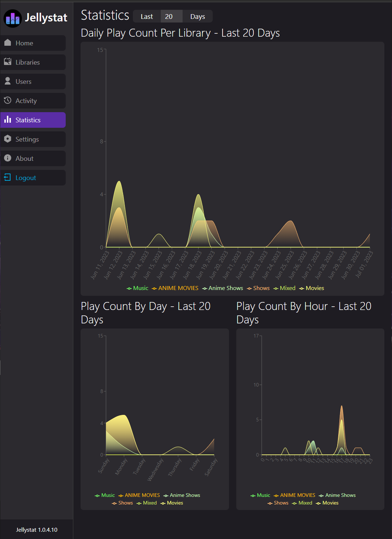Image resolution: width=392 pixels, height=539 pixels.
Task: Select the Statistics menu item
Action: tap(33, 120)
